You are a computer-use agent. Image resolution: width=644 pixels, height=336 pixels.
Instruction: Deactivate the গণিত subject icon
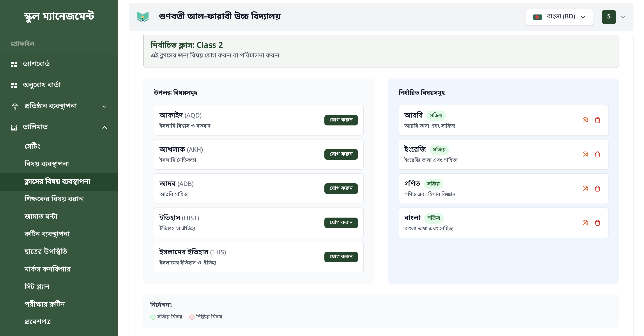click(586, 188)
